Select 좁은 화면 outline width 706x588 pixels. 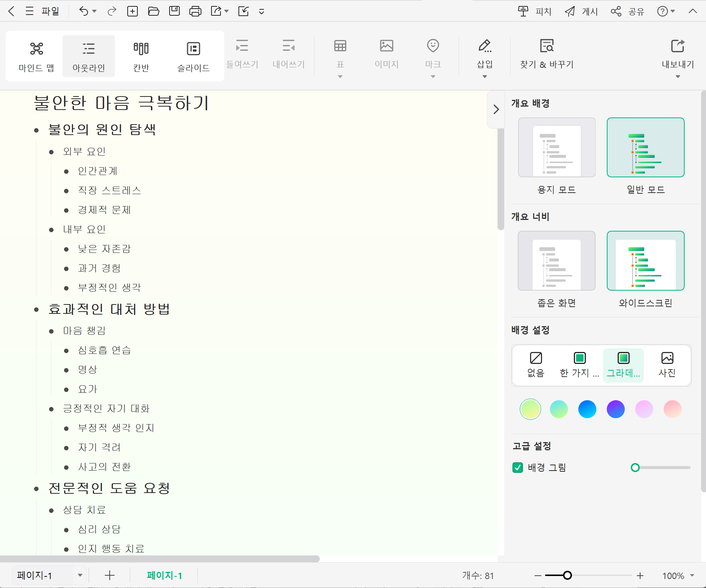tap(557, 261)
